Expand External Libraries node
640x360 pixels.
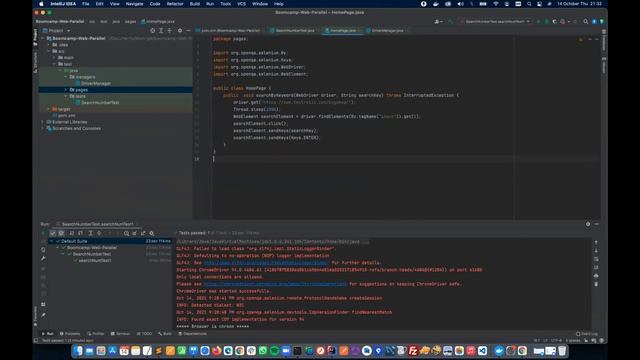coord(42,122)
